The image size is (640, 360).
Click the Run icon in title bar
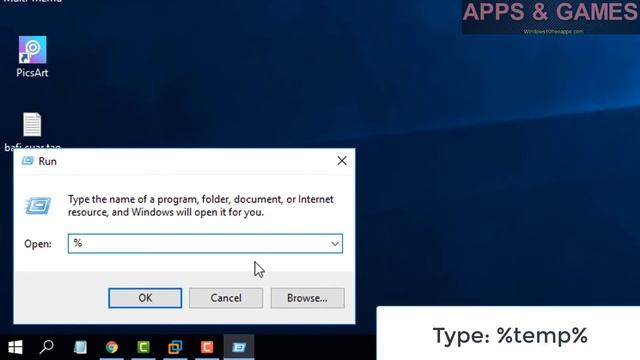(27, 161)
